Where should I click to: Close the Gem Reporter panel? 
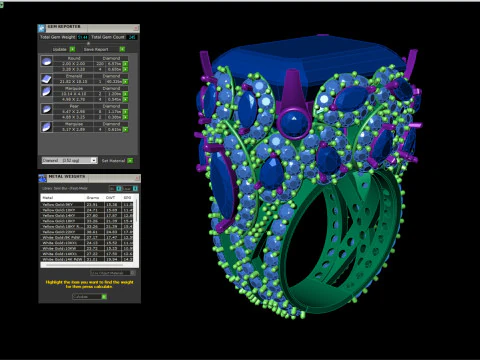136,28
